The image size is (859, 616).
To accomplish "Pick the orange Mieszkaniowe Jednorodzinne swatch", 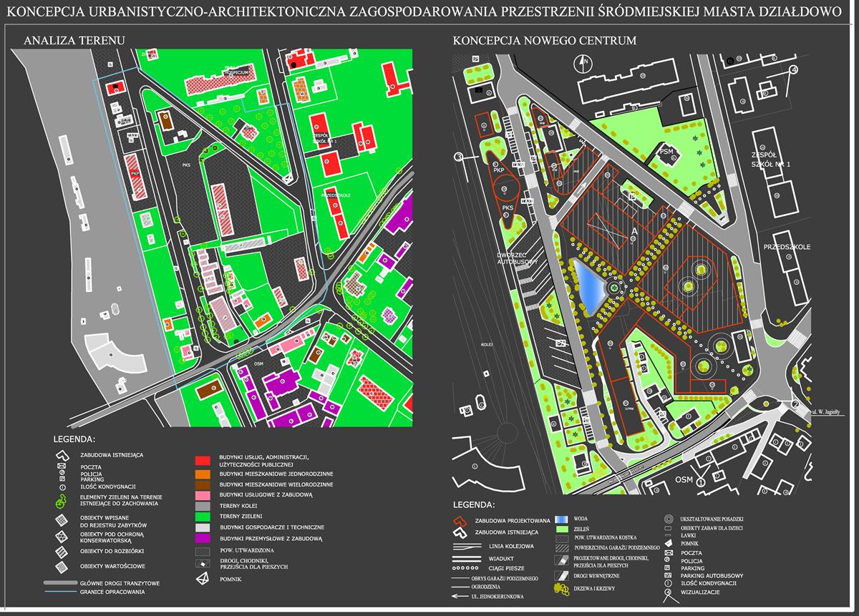I will click(x=203, y=474).
